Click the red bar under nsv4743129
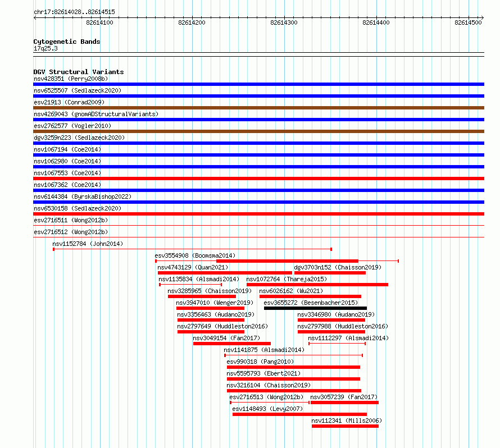The width and height of the screenshot is (500, 448). tap(225, 273)
